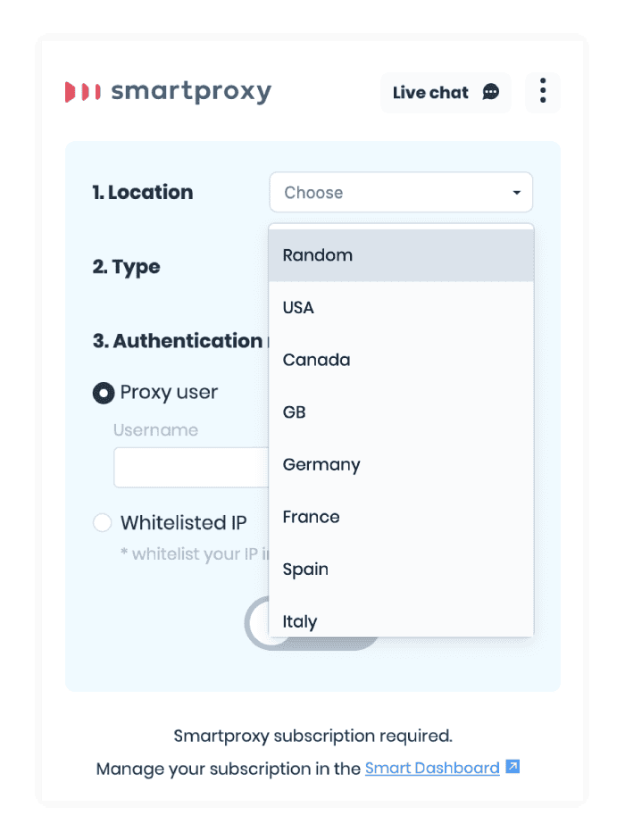Click the Live chat speech bubble icon
The image size is (625, 840).
click(490, 92)
